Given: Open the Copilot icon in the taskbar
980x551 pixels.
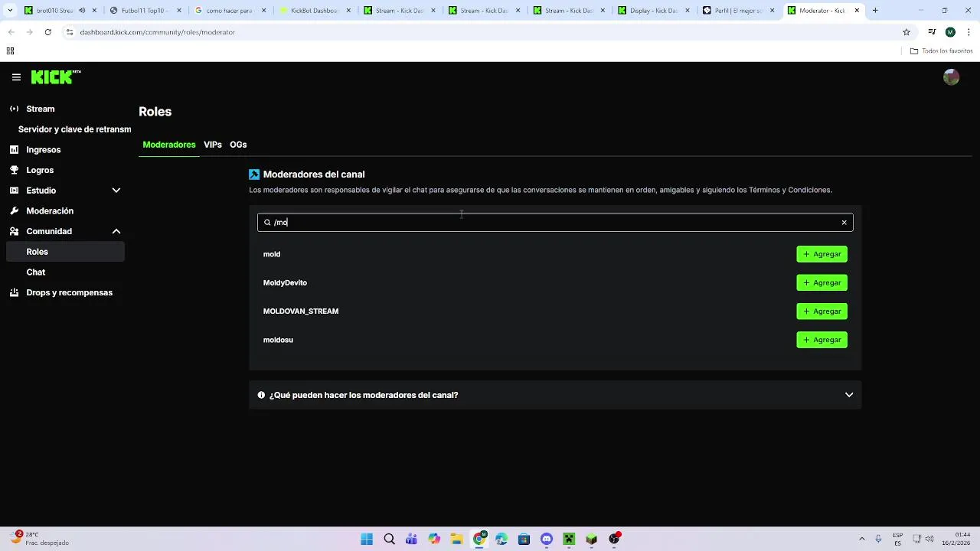Looking at the screenshot, I should tap(434, 539).
